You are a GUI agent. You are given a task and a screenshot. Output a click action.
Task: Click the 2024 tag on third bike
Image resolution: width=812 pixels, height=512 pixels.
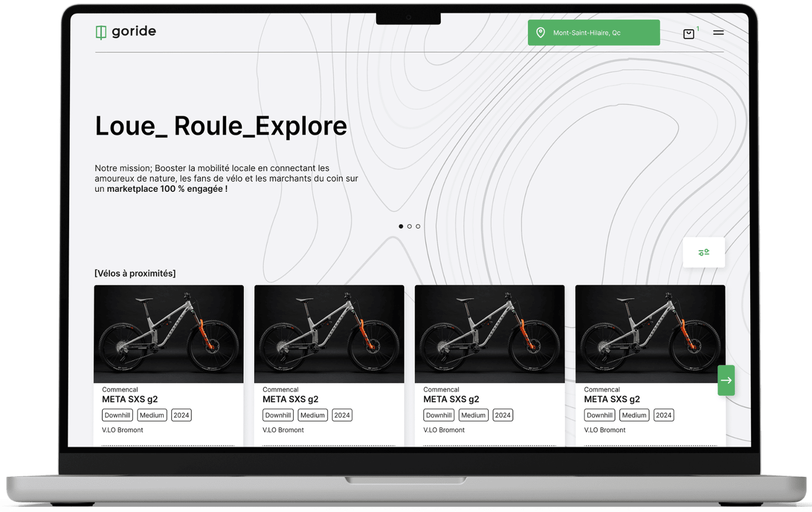click(x=502, y=415)
